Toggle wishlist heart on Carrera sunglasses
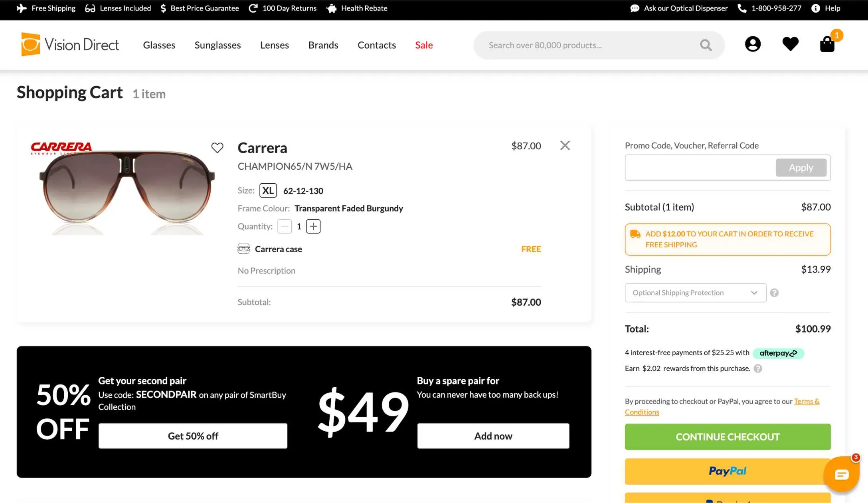868x503 pixels. click(x=217, y=148)
